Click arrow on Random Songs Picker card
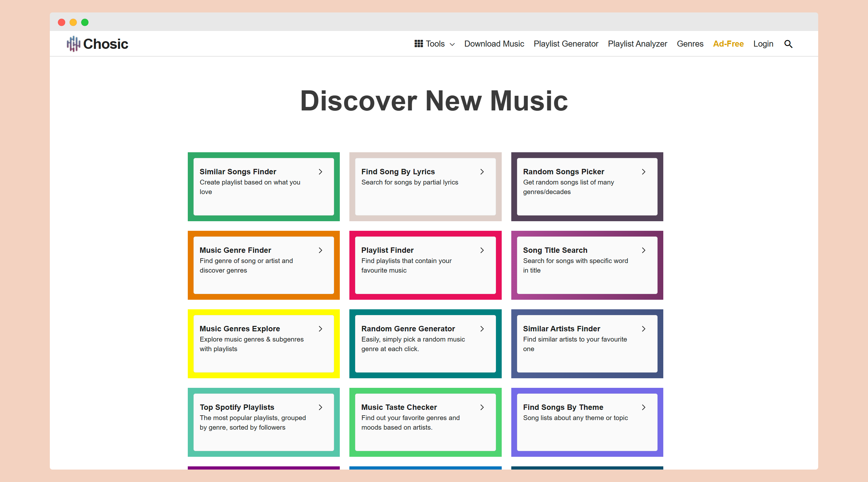 coord(643,172)
